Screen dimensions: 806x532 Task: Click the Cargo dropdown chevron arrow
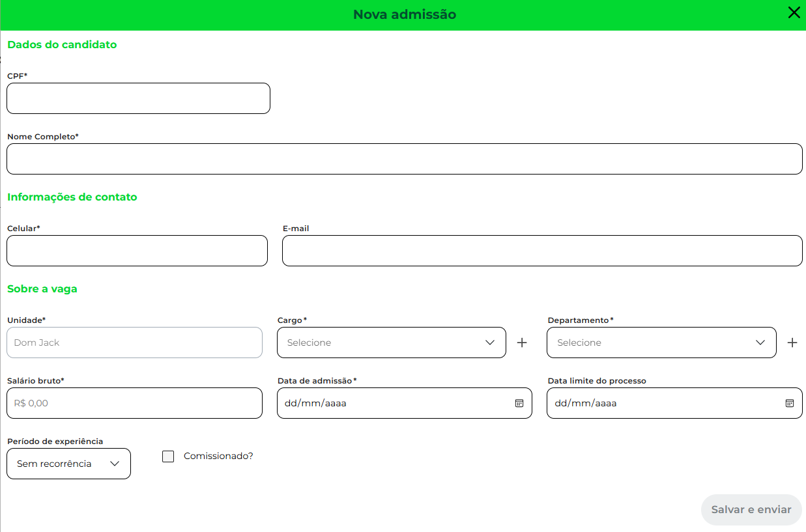click(x=490, y=343)
